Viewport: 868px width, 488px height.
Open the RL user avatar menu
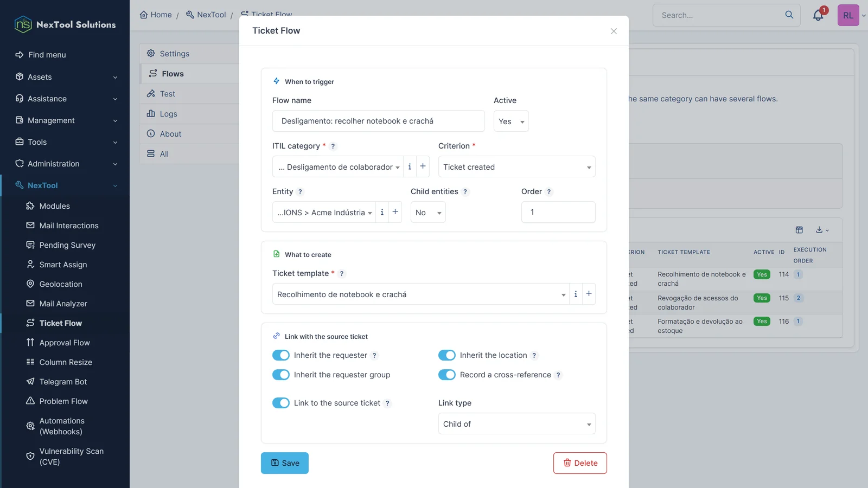coord(848,15)
